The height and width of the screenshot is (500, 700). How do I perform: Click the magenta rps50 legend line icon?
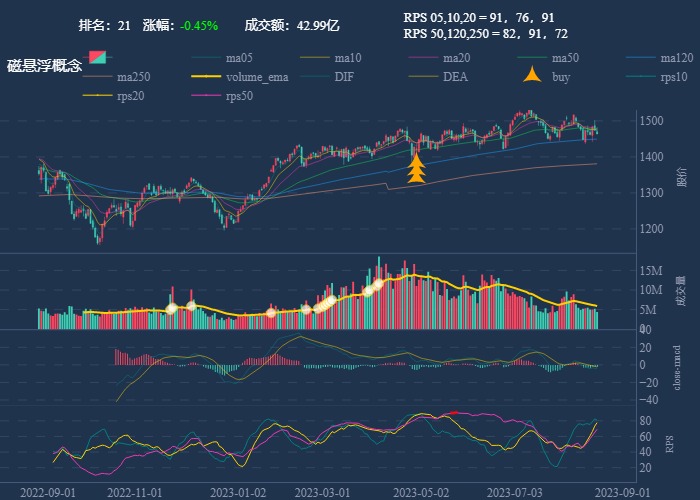(x=206, y=96)
